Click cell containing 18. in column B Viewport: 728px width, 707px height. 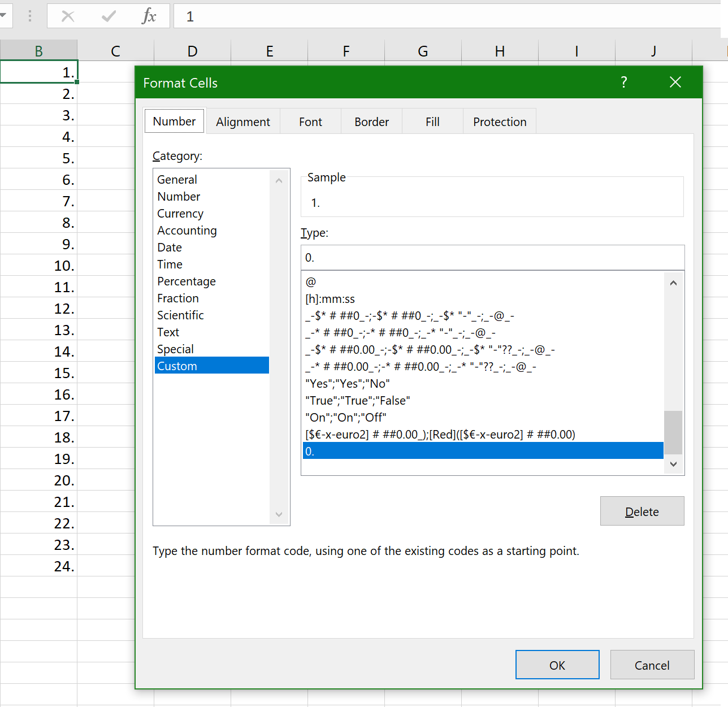click(x=38, y=437)
